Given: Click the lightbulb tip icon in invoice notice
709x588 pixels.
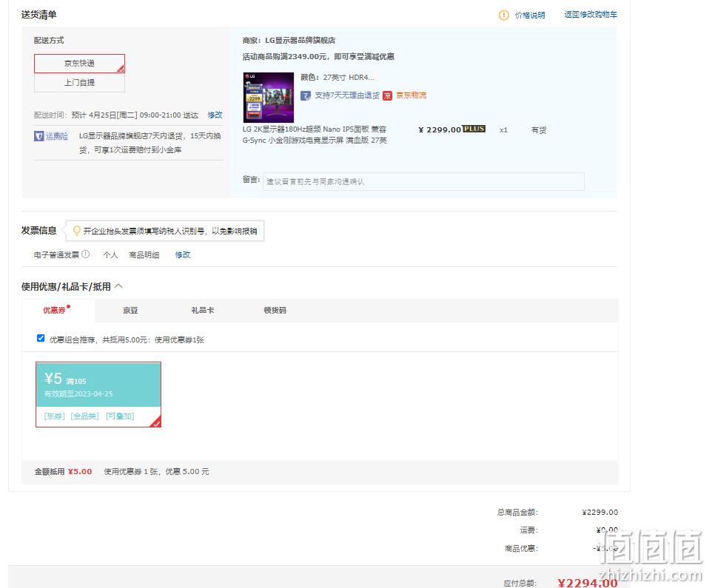Looking at the screenshot, I should click(x=77, y=231).
